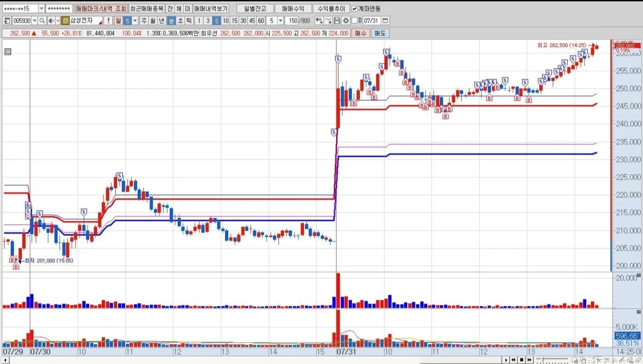Select the 초 second period toggle
Viewport: 643px width, 364px height.
[180, 21]
